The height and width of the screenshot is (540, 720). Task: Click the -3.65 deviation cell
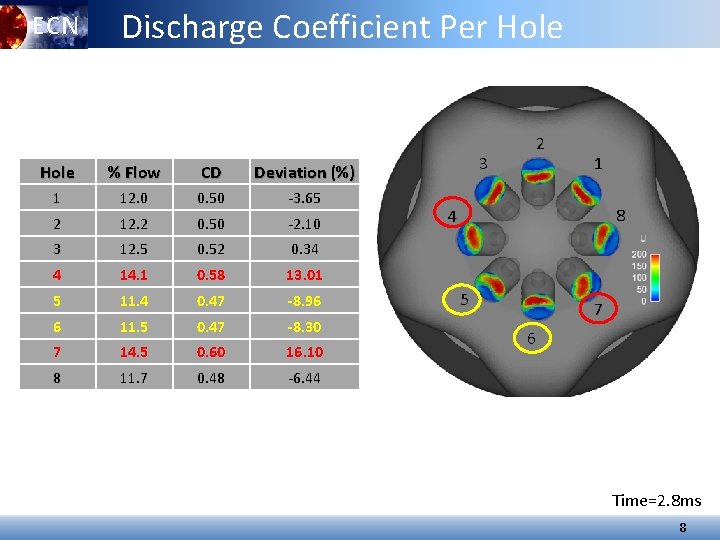(x=304, y=198)
